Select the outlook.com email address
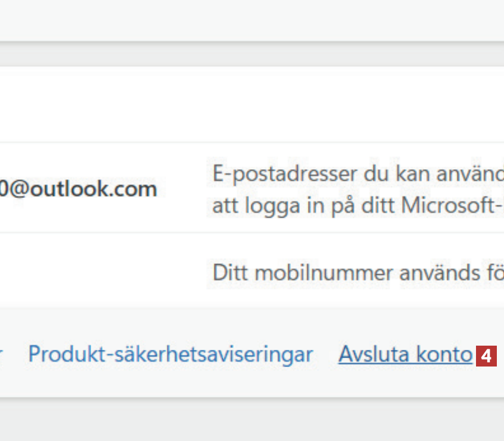The height and width of the screenshot is (441, 504). [x=78, y=189]
